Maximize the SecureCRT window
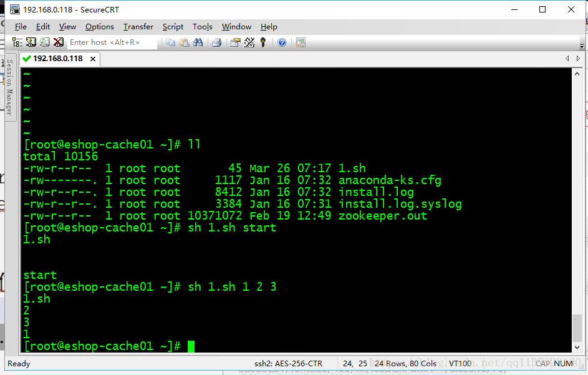Viewport: 588px width, 375px height. point(542,9)
